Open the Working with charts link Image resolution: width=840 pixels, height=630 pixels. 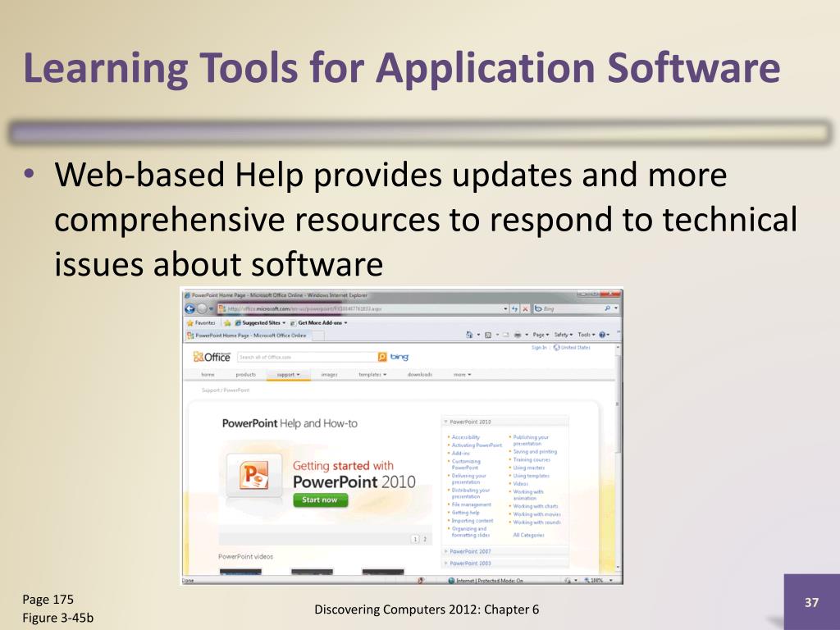[x=536, y=506]
